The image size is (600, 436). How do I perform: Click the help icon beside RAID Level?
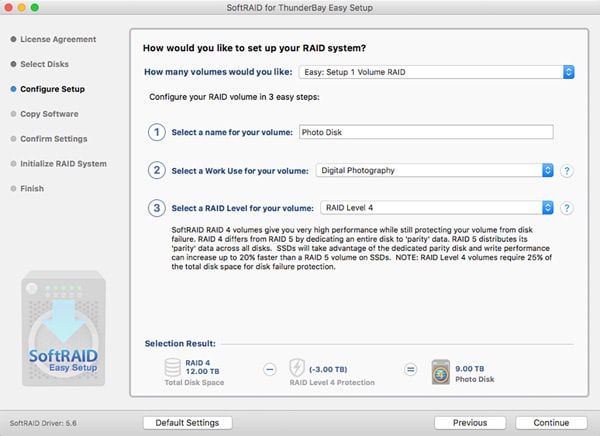click(x=567, y=208)
